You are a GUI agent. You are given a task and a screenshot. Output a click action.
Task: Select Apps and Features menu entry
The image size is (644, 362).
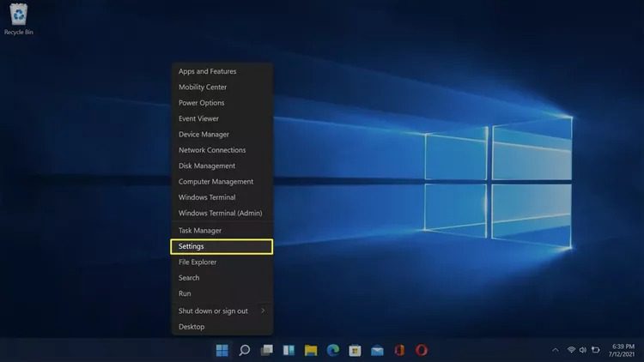(x=222, y=71)
